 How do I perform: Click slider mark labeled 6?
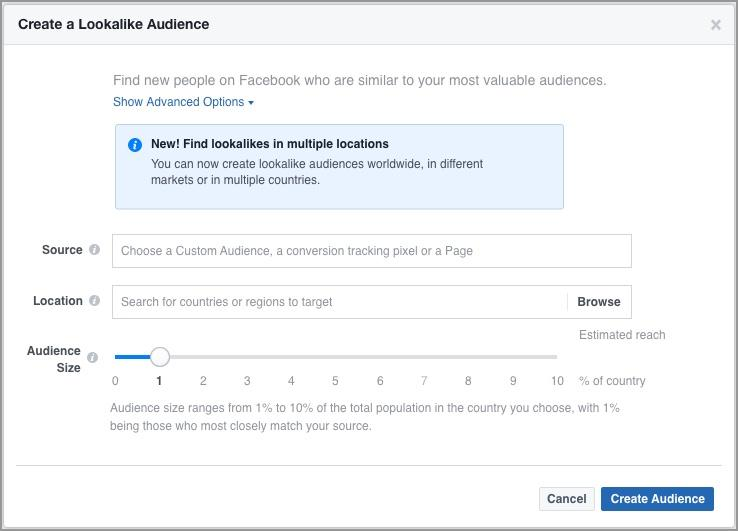(380, 380)
